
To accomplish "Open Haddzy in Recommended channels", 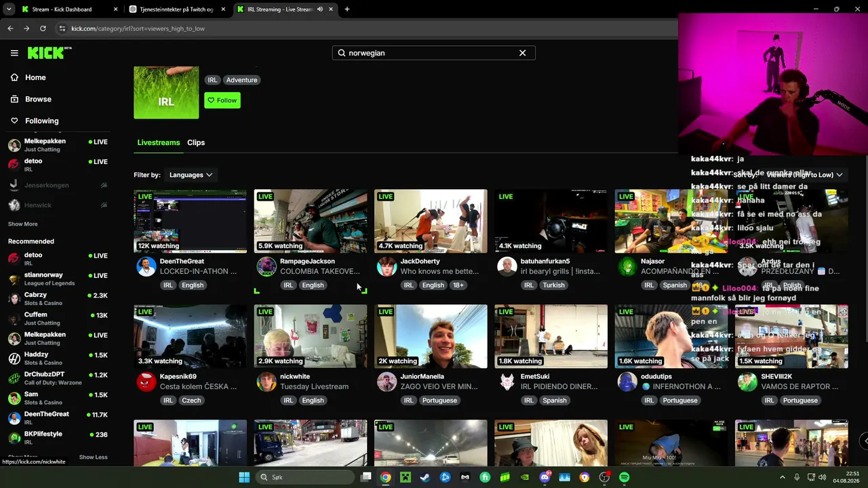I will tap(57, 359).
